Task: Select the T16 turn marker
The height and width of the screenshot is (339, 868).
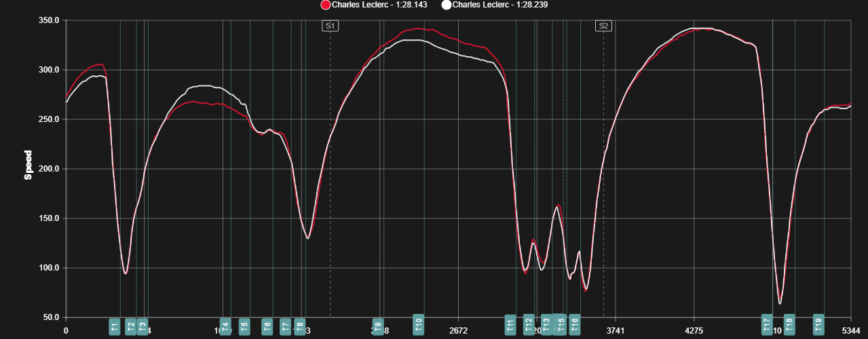Action: click(575, 324)
